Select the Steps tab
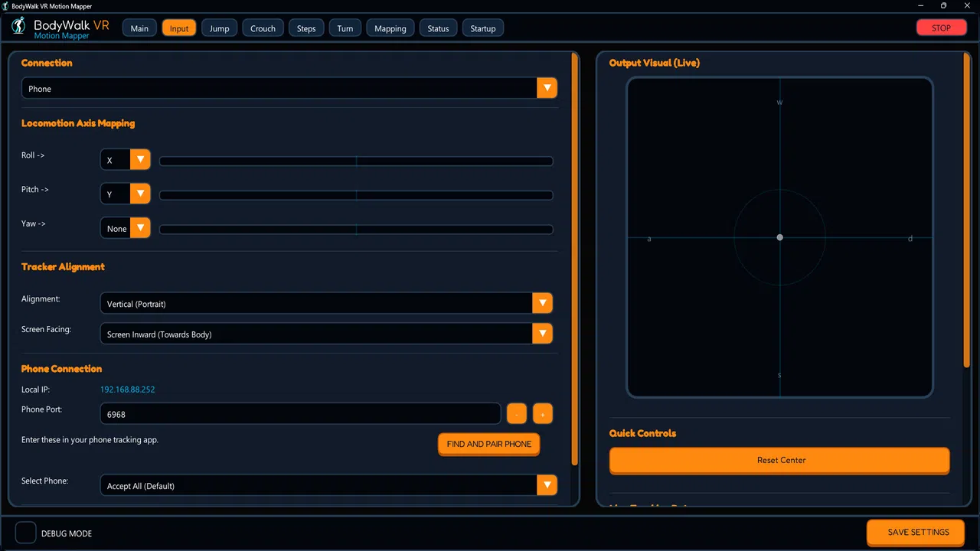Image resolution: width=980 pixels, height=551 pixels. pyautogui.click(x=306, y=28)
